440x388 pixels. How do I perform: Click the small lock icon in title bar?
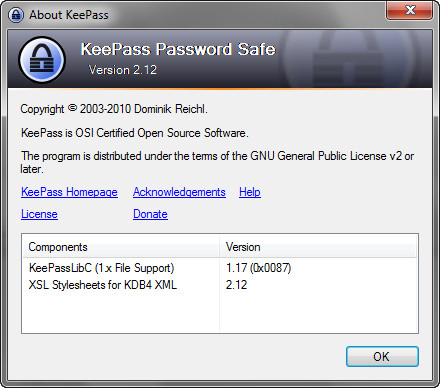click(x=16, y=15)
